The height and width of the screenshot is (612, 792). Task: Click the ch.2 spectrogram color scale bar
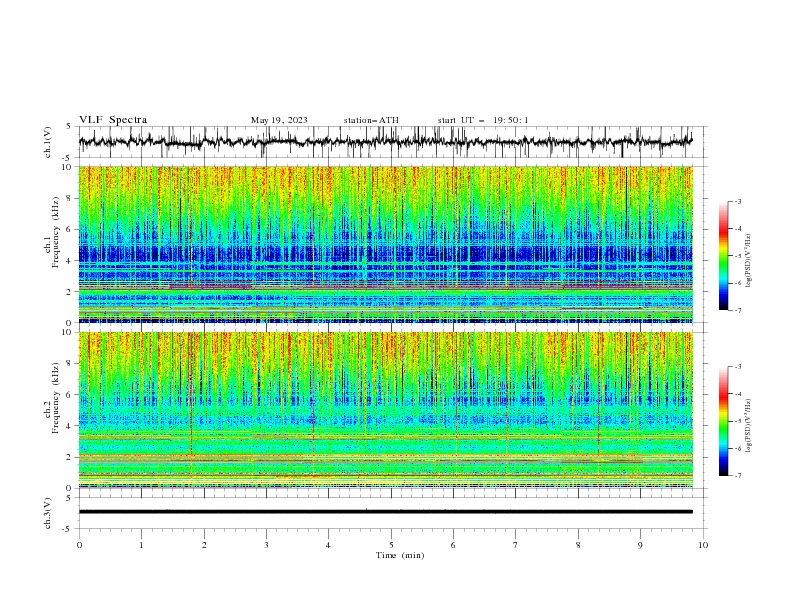(723, 421)
